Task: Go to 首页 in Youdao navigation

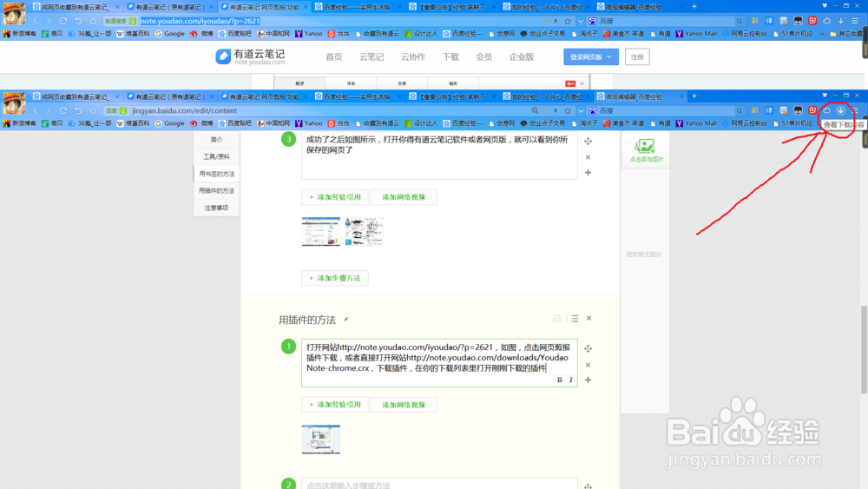Action: 334,57
